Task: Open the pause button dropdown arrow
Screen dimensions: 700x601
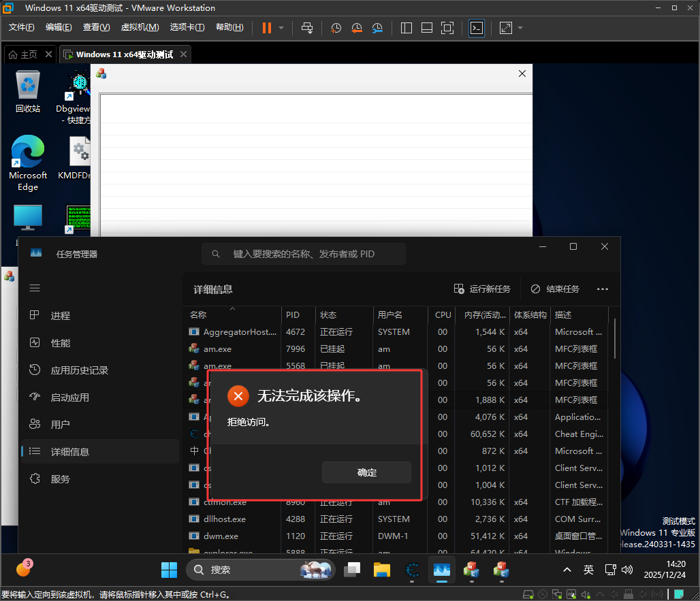Action: pyautogui.click(x=281, y=28)
